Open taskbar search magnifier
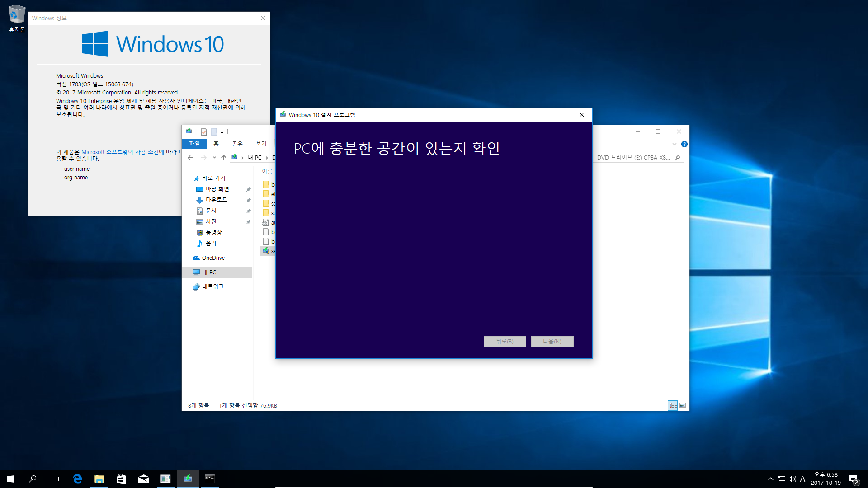This screenshot has height=488, width=868. pos(33,479)
